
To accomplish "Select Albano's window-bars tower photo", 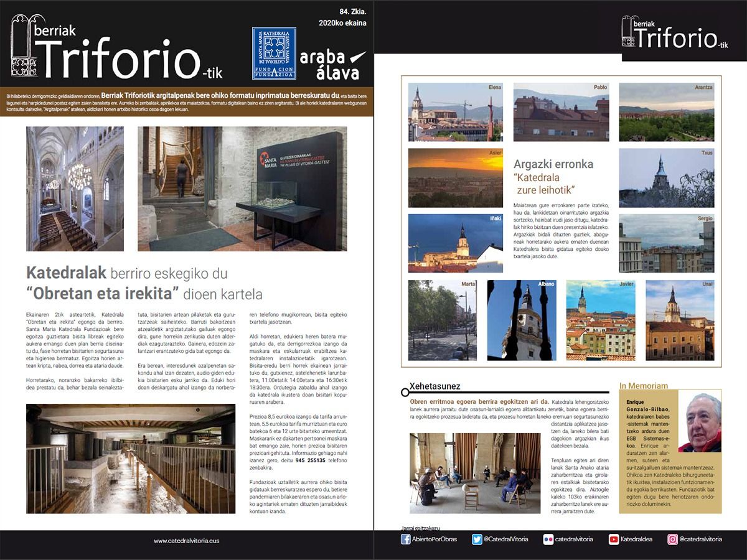I will (522, 320).
